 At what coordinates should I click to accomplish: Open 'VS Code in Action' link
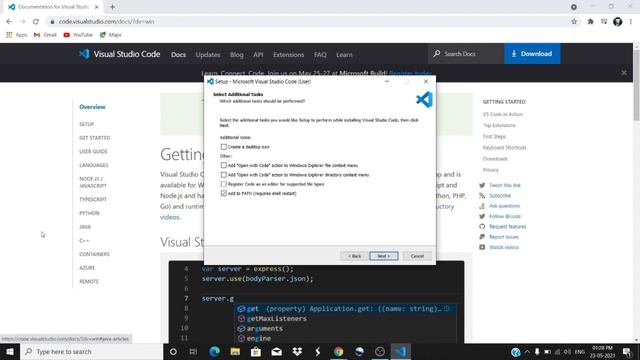point(502,114)
